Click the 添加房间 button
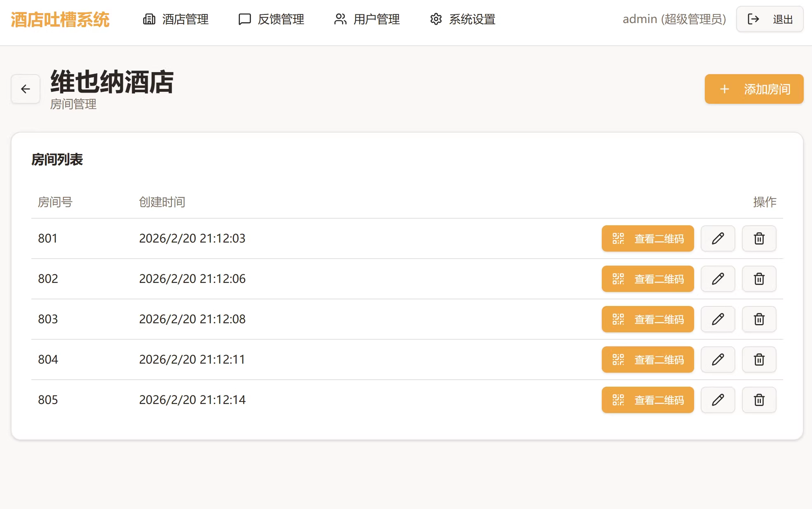The height and width of the screenshot is (509, 812). [x=753, y=89]
